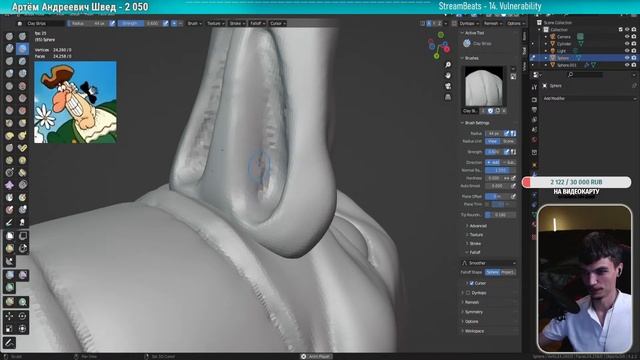Enable the Dyntopo checkbox in Tool panel

pyautogui.click(x=468, y=293)
